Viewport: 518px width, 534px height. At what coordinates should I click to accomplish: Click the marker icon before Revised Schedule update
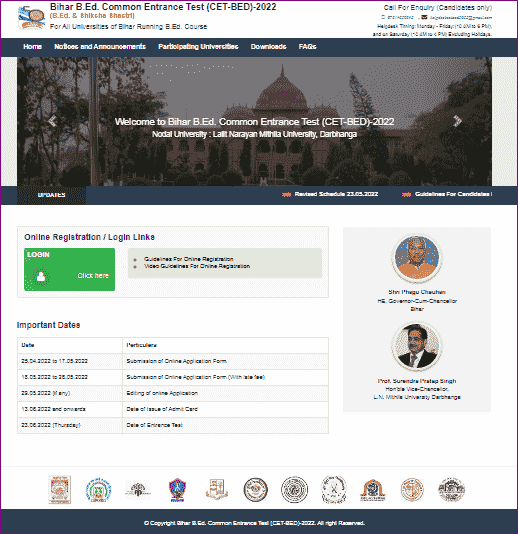click(x=286, y=194)
